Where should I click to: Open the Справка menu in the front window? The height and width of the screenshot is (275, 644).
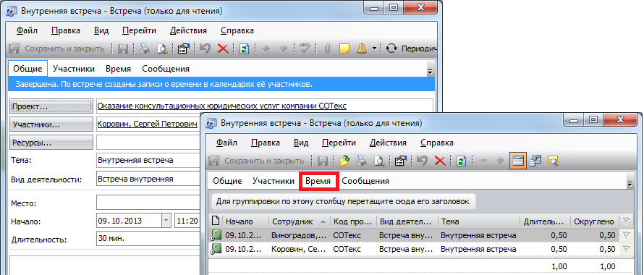pyautogui.click(x=437, y=143)
